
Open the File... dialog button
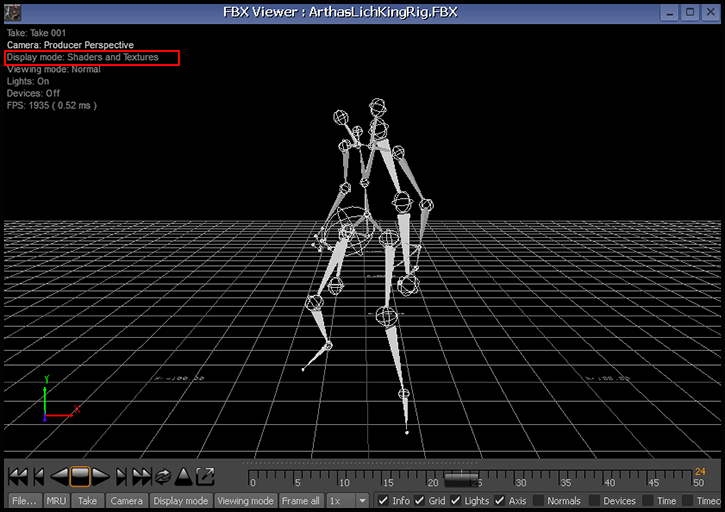[25, 501]
